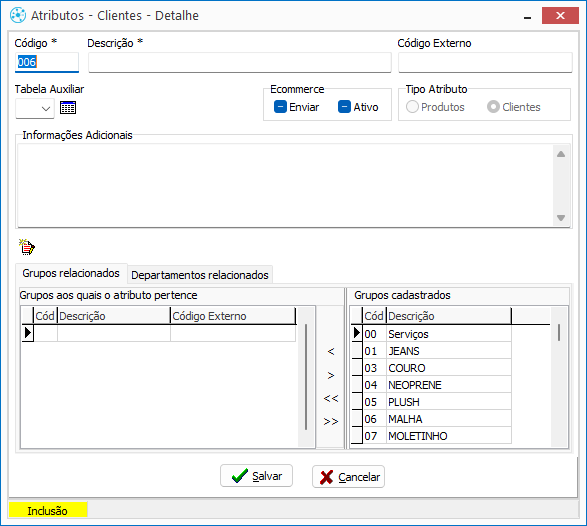Focus the Descrição input field
Screen dimensions: 587x526
[x=240, y=62]
